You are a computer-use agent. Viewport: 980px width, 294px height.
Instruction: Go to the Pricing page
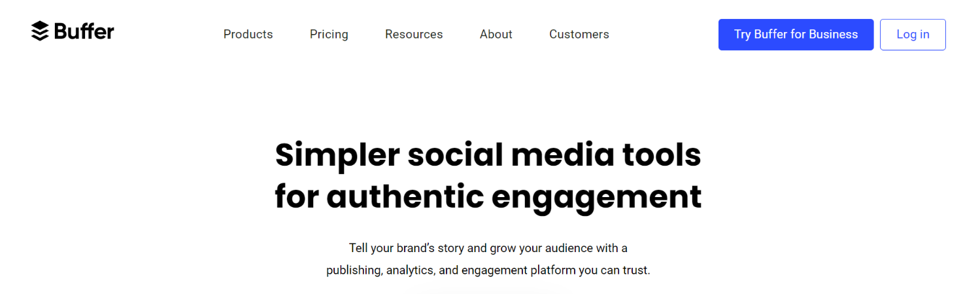click(329, 34)
